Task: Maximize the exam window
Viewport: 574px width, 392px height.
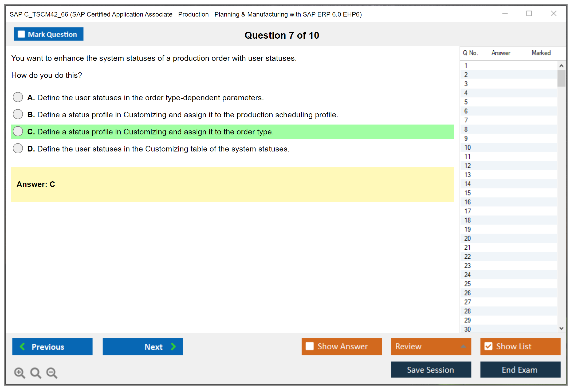Action: tap(529, 14)
